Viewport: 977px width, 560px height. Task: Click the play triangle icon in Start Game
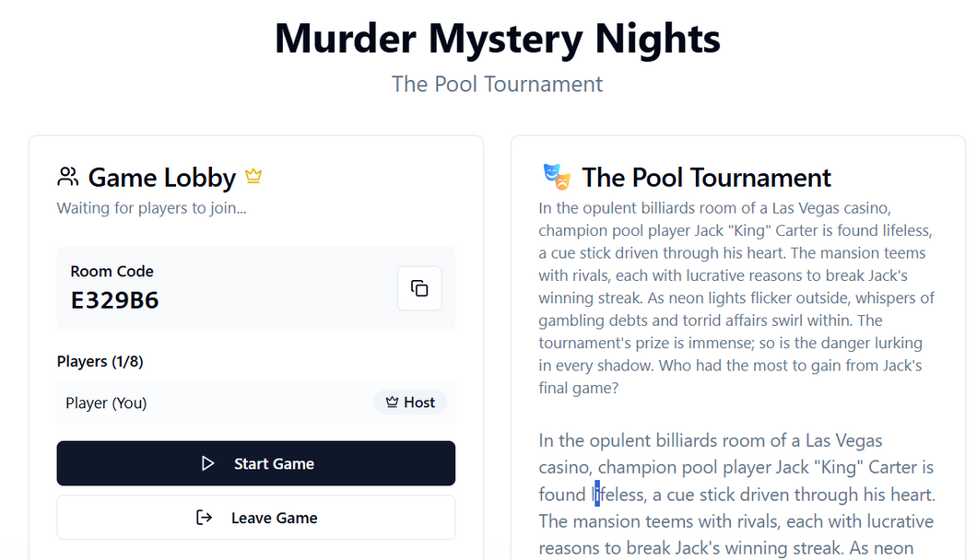point(207,463)
